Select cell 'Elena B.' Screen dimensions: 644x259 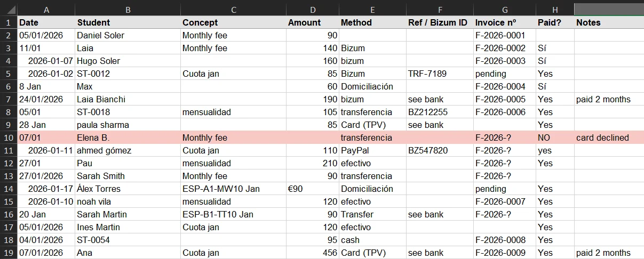[128, 137]
